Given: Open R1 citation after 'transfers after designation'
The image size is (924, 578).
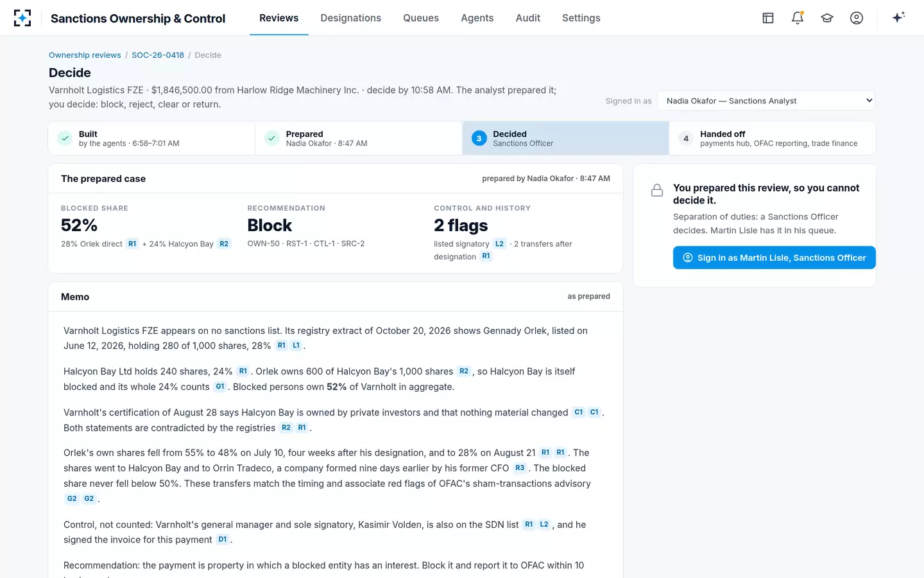Looking at the screenshot, I should 486,256.
